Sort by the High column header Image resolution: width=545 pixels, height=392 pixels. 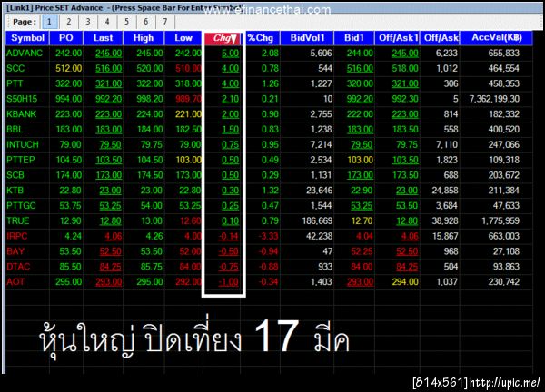[x=144, y=38]
